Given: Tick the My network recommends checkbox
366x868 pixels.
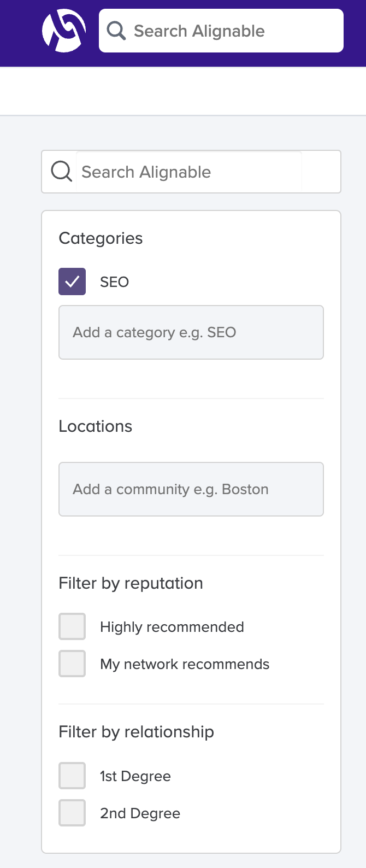Looking at the screenshot, I should (x=72, y=664).
